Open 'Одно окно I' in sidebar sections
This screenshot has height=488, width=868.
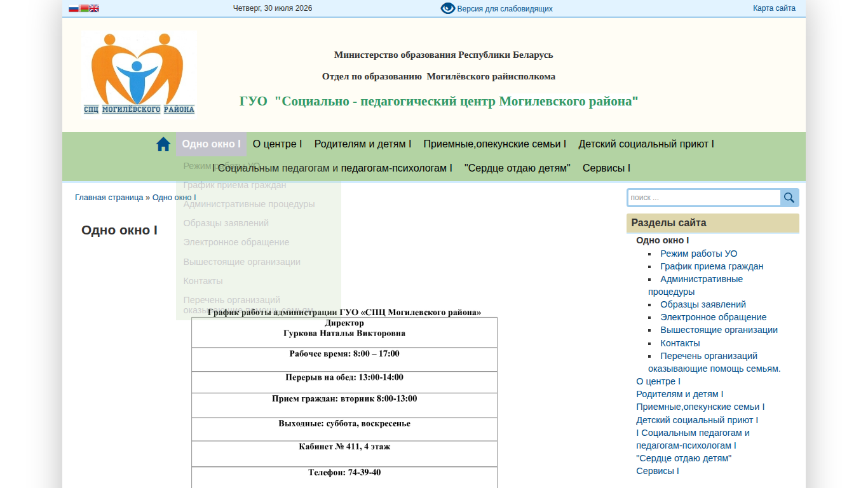(x=663, y=240)
